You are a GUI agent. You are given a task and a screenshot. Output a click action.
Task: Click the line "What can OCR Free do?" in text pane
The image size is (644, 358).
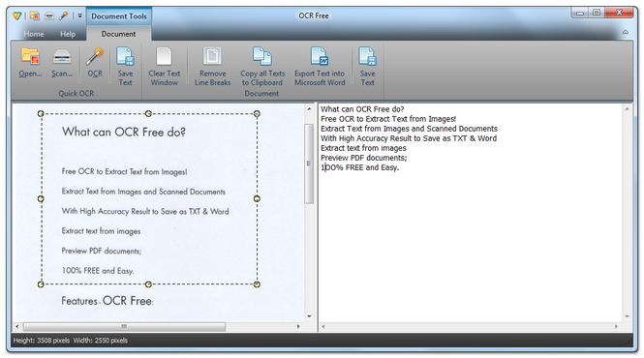[362, 109]
